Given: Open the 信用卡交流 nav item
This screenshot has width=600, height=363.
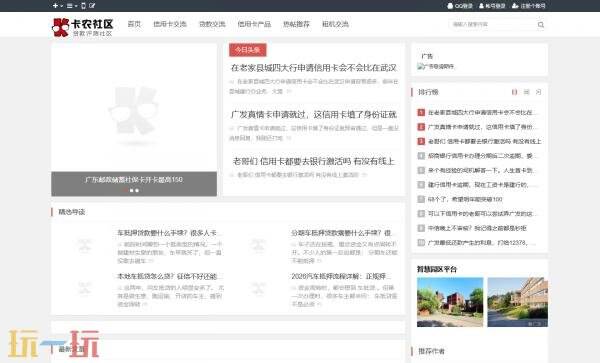Looking at the screenshot, I should [x=170, y=24].
